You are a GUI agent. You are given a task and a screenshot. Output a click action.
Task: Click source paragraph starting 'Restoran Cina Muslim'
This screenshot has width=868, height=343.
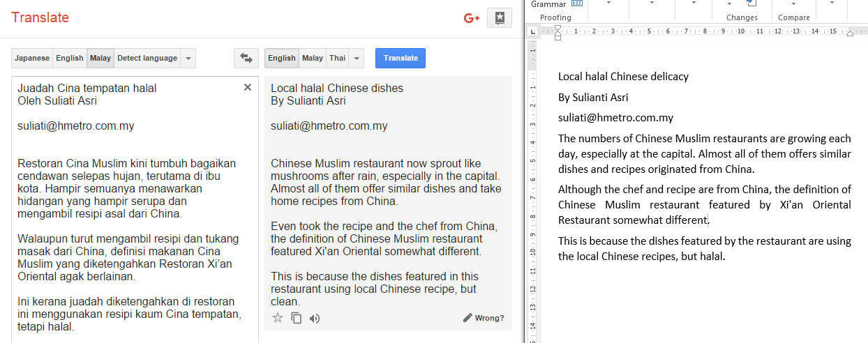pos(127,188)
